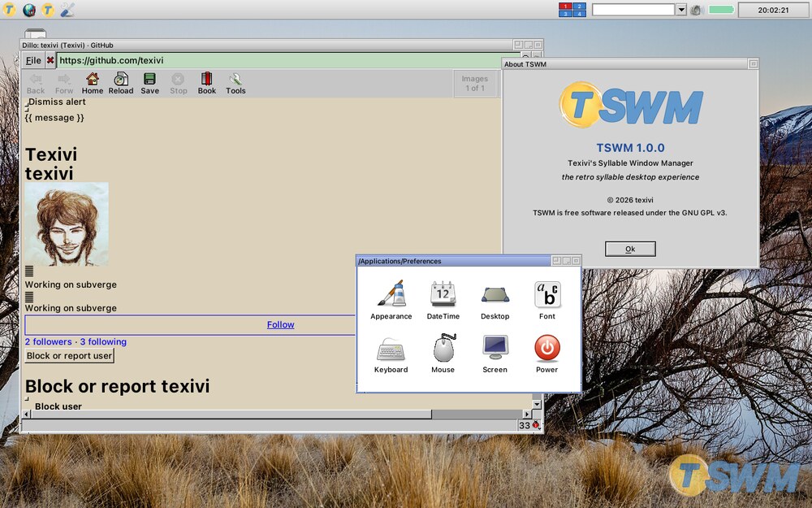
Task: Click the horizontal scrollbar thumb in Dillo
Action: pyautogui.click(x=231, y=415)
